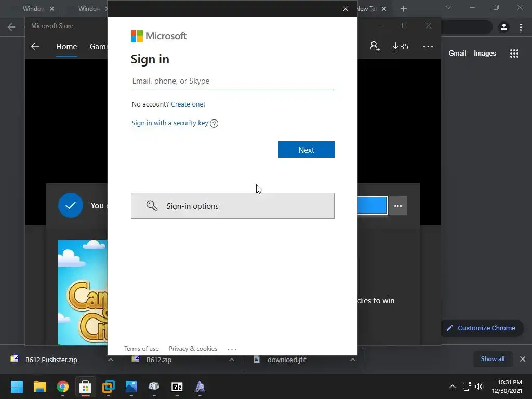Close the Microsoft sign-in dialog
Screen dimensions: 532x399
pos(345,9)
